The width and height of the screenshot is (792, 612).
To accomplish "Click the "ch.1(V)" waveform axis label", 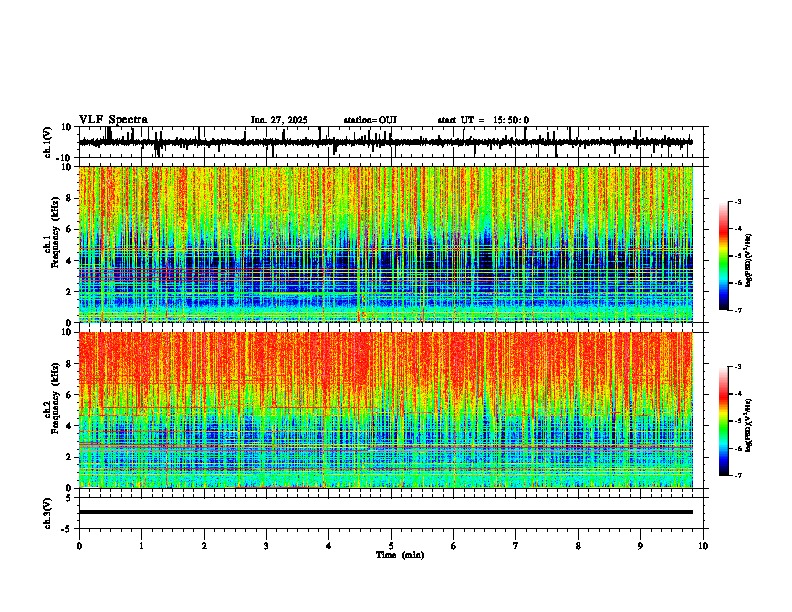I will pos(48,142).
